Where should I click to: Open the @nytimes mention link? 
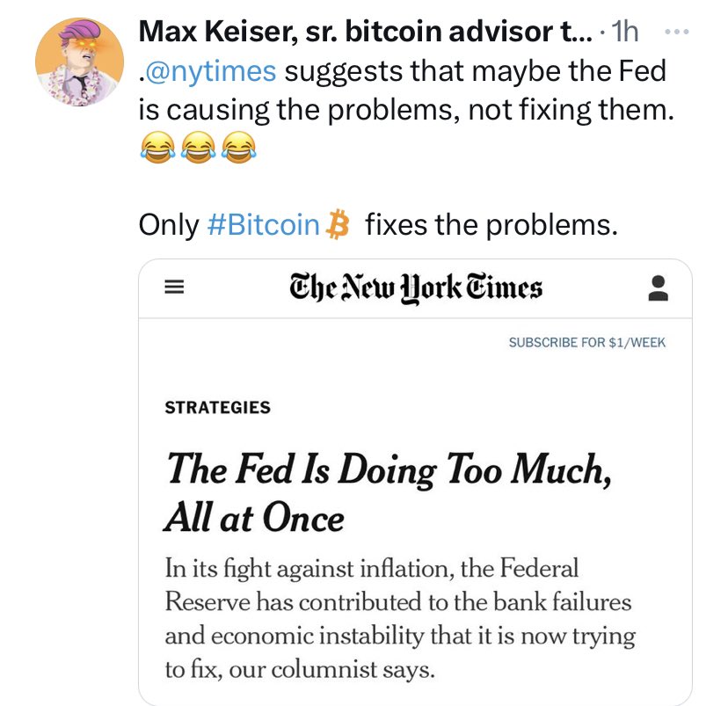pos(210,71)
